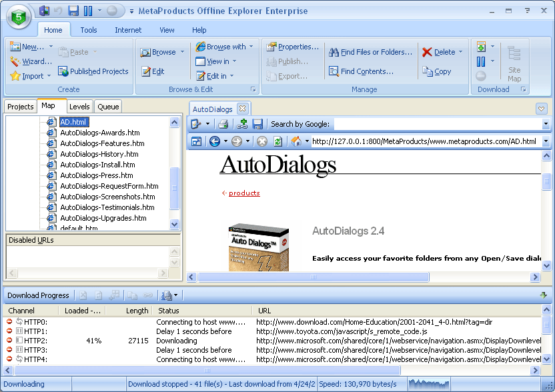Viewport: 555px width, 392px height.
Task: Open the Download Progress list view dropdown
Action: coord(176,295)
